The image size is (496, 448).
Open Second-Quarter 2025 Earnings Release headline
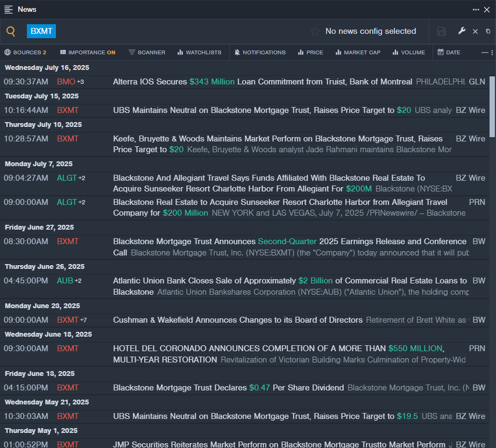coord(290,247)
